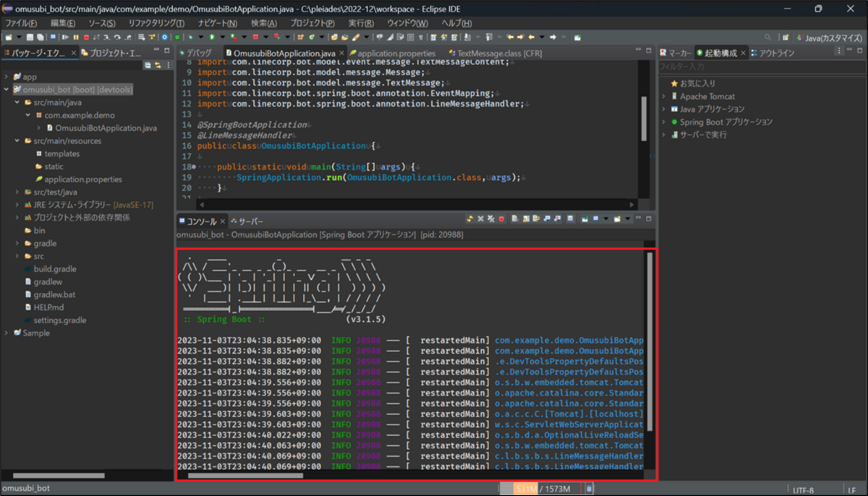
Task: Click the garbage collector trash icon in status bar
Action: click(x=589, y=489)
